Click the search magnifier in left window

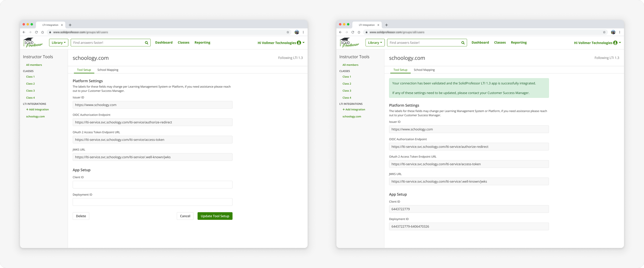[147, 43]
